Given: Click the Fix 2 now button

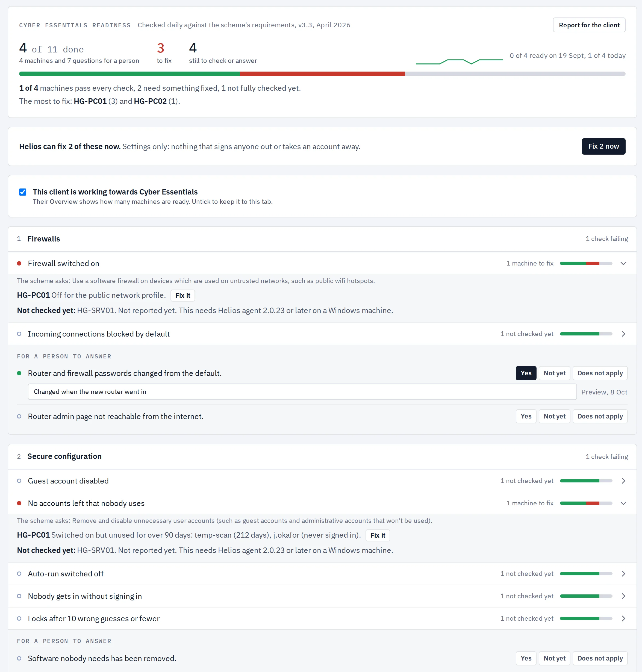Looking at the screenshot, I should click(x=603, y=146).
